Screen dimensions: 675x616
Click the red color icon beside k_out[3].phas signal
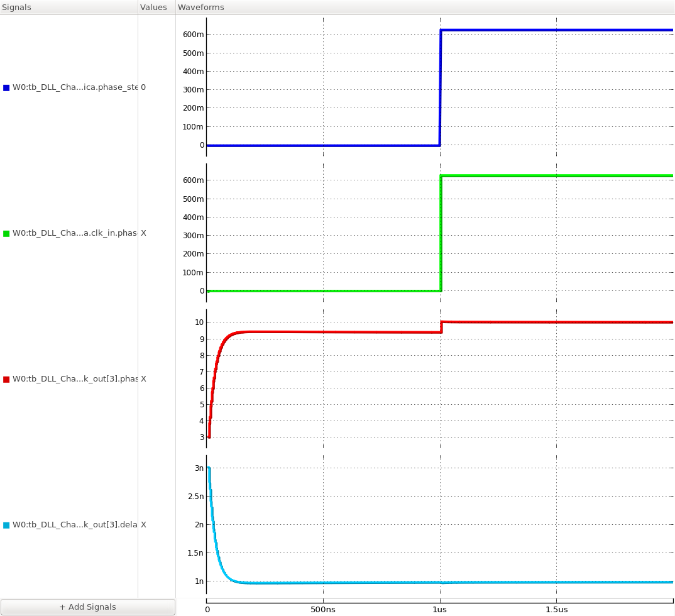[x=6, y=379]
